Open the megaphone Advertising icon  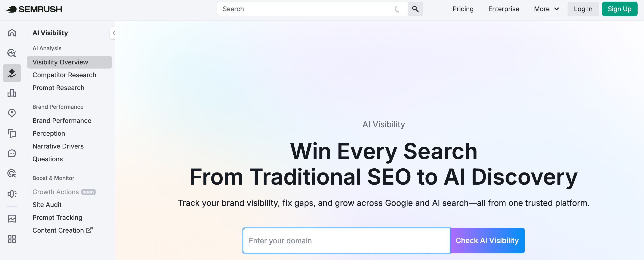coord(12,194)
